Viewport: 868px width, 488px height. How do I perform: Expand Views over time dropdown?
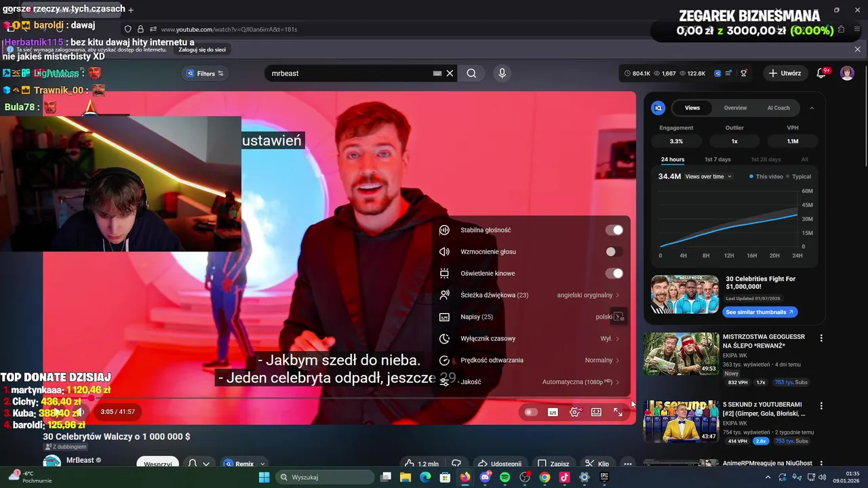[709, 176]
